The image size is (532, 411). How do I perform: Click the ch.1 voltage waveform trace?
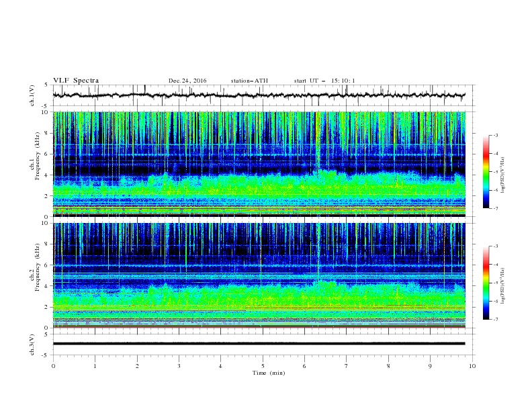point(259,95)
